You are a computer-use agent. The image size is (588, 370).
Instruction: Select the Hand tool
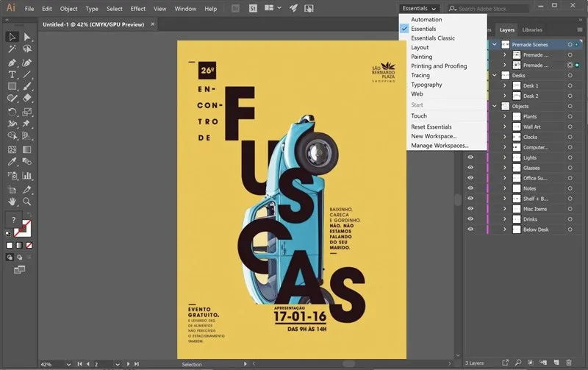tap(12, 202)
